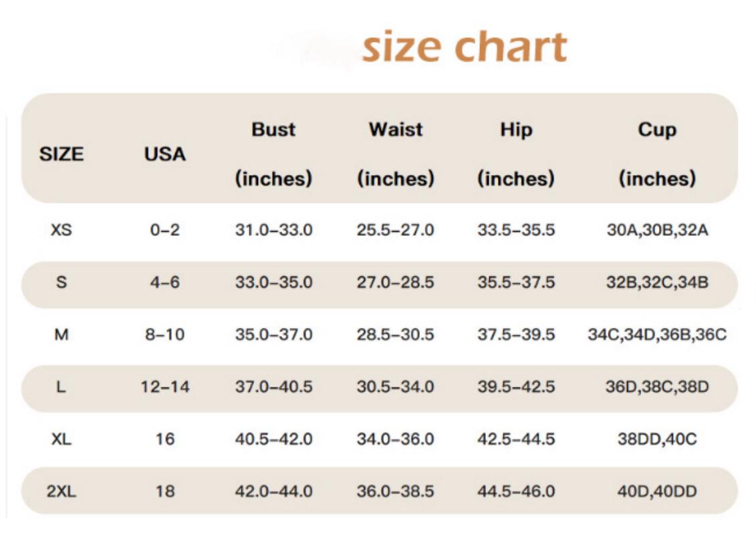The height and width of the screenshot is (535, 756).
Task: Select the 36D,38C,38D cup cell
Action: 657,387
